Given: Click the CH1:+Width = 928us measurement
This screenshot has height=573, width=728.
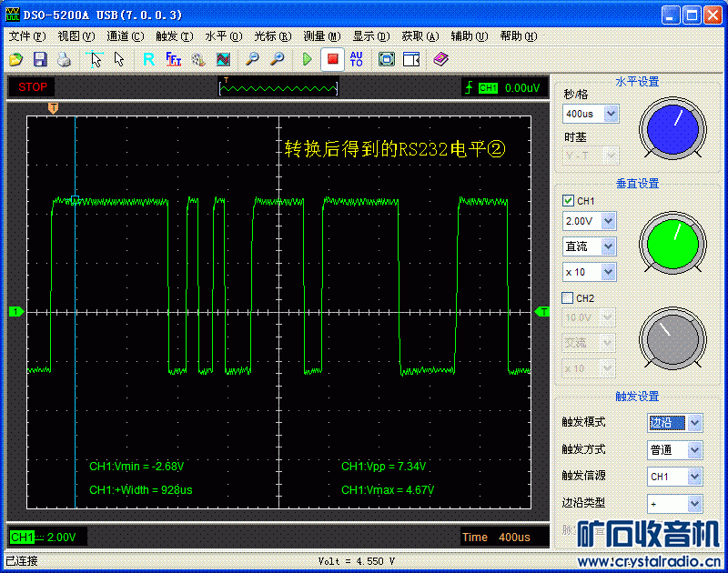Looking at the screenshot, I should coord(141,490).
